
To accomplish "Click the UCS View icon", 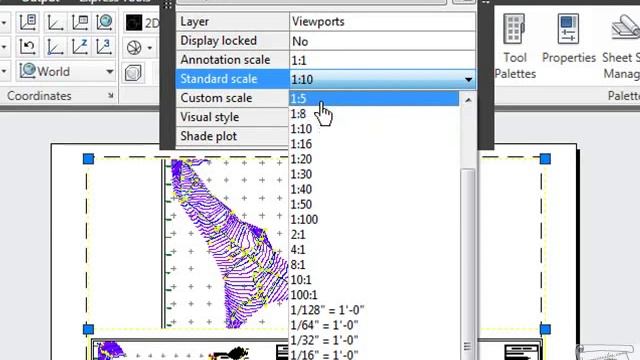I will point(80,22).
